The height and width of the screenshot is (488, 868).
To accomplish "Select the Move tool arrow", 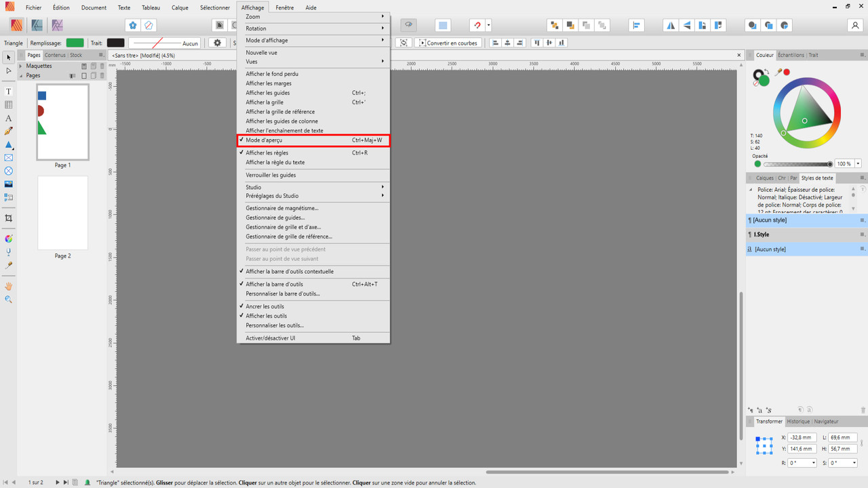I will pos(8,58).
